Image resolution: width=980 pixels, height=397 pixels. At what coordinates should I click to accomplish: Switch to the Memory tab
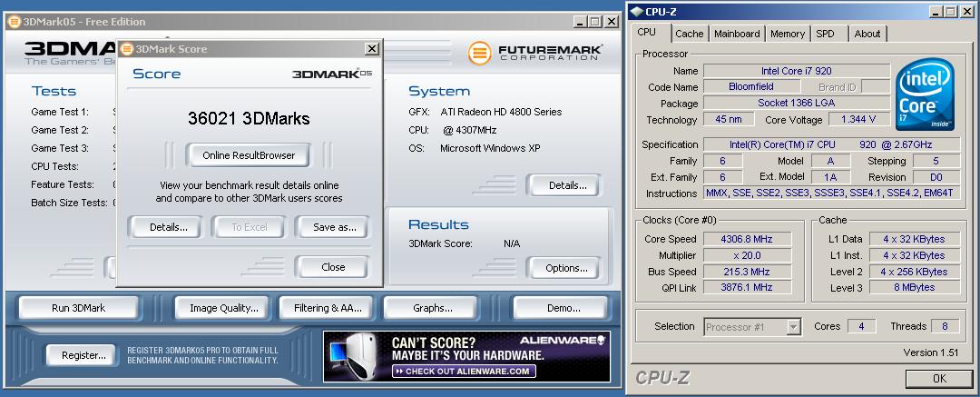(788, 34)
